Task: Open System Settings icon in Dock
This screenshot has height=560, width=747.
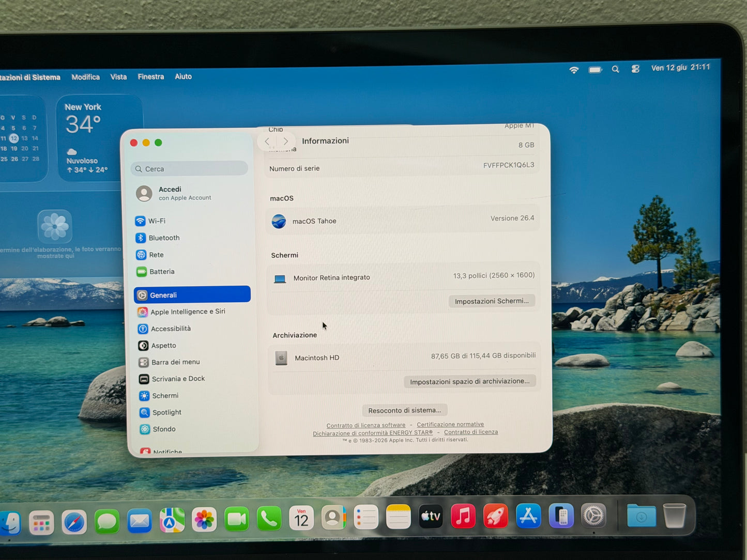Action: pos(593,516)
